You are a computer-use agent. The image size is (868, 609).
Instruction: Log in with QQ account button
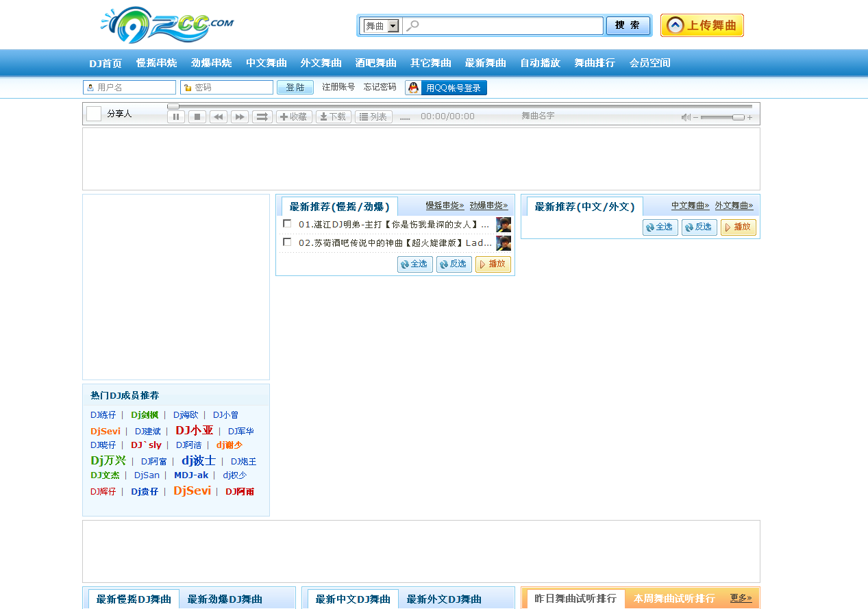point(446,88)
